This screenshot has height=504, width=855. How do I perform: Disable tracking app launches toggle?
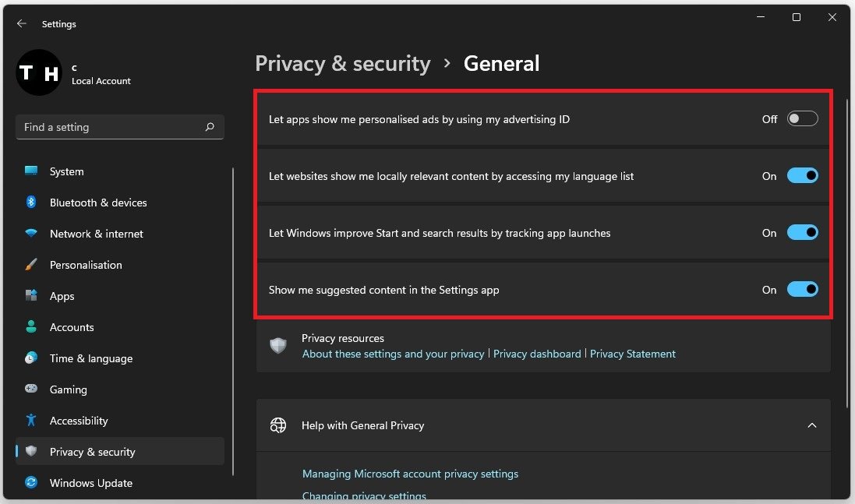tap(802, 233)
